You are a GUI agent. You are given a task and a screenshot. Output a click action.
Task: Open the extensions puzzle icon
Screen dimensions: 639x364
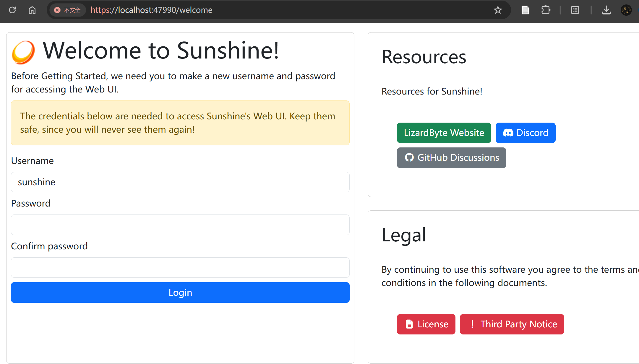pos(546,10)
